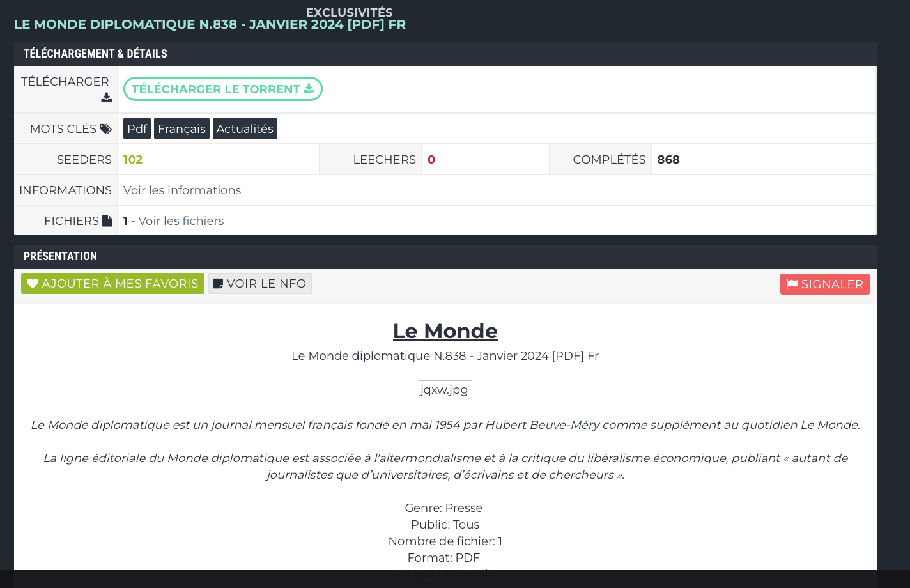Click the Format: PDF line

[443, 557]
